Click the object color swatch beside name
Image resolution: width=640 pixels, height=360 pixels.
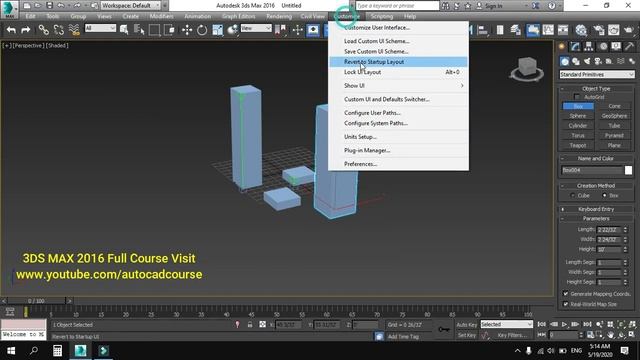[x=628, y=170]
